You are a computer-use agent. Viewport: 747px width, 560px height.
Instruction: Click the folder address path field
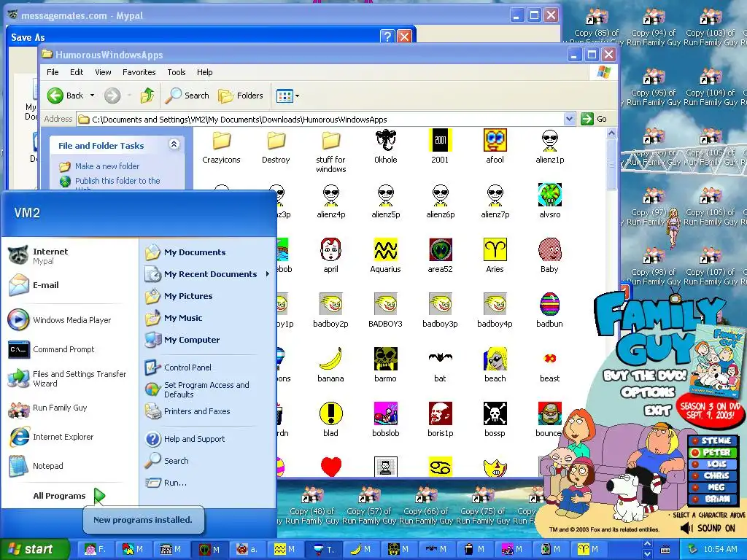(x=320, y=120)
